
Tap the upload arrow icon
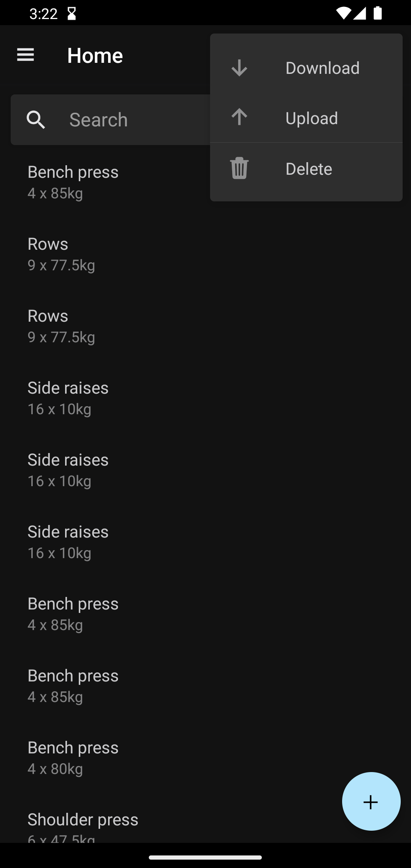point(239,118)
